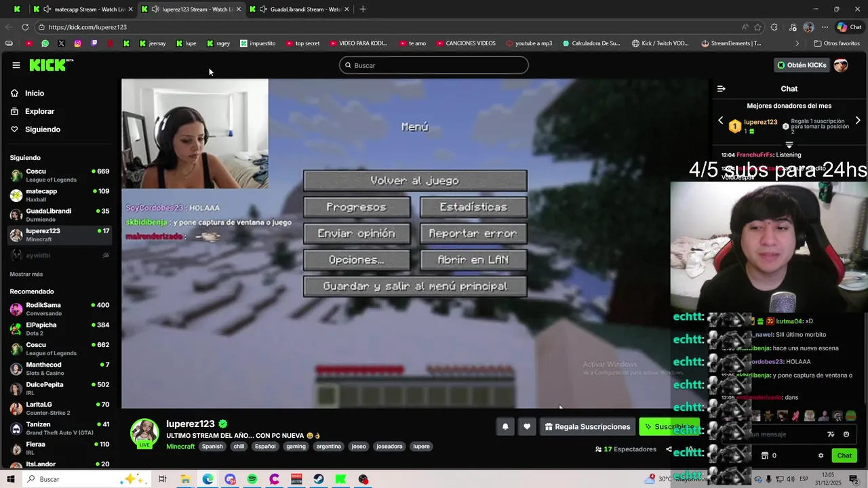Mute the luperez123 Stream tab audio
The height and width of the screenshot is (488, 868).
[x=155, y=9]
